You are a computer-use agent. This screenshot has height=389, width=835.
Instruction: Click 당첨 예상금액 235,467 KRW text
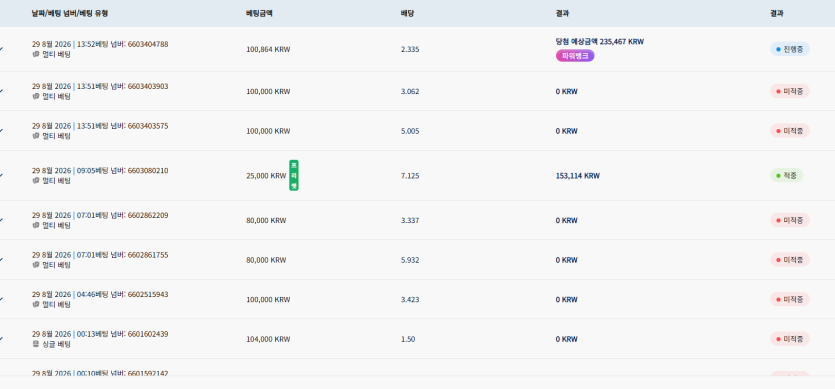click(x=600, y=42)
